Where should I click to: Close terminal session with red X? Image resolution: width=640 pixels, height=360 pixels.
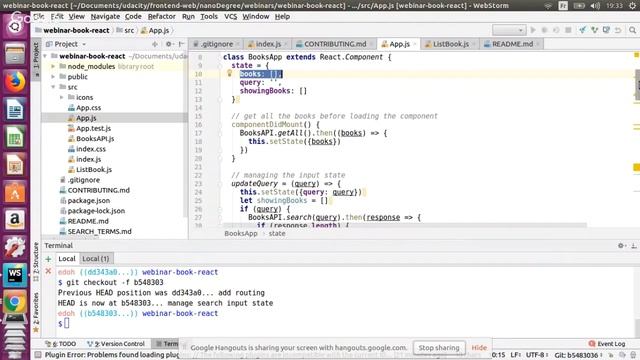(48, 271)
